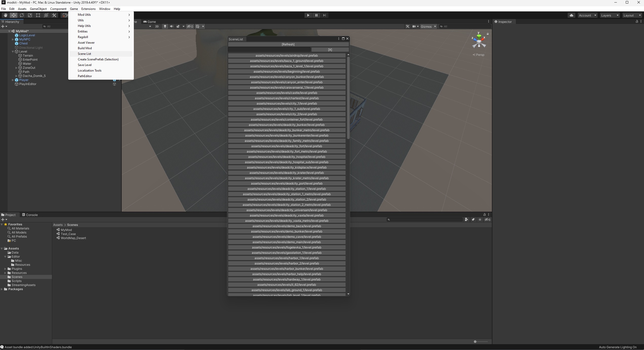Select the combined Transform tool
The height and width of the screenshot is (350, 644).
46,15
